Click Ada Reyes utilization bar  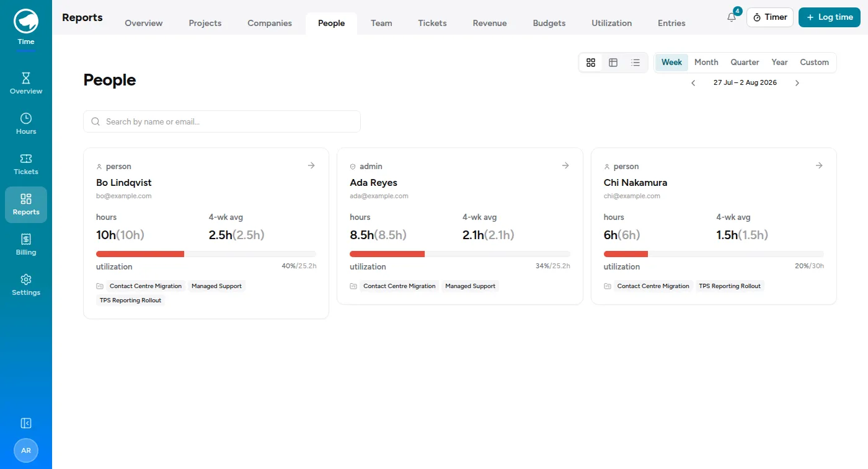pos(460,254)
